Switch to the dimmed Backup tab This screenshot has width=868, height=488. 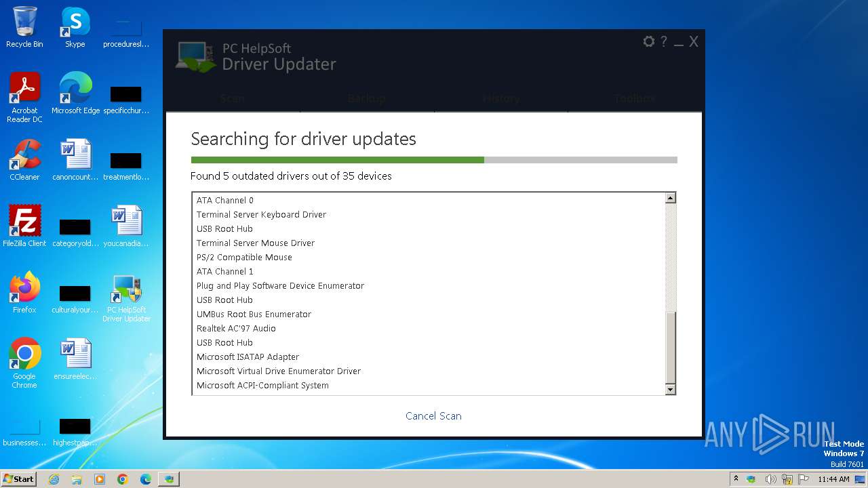coord(367,99)
